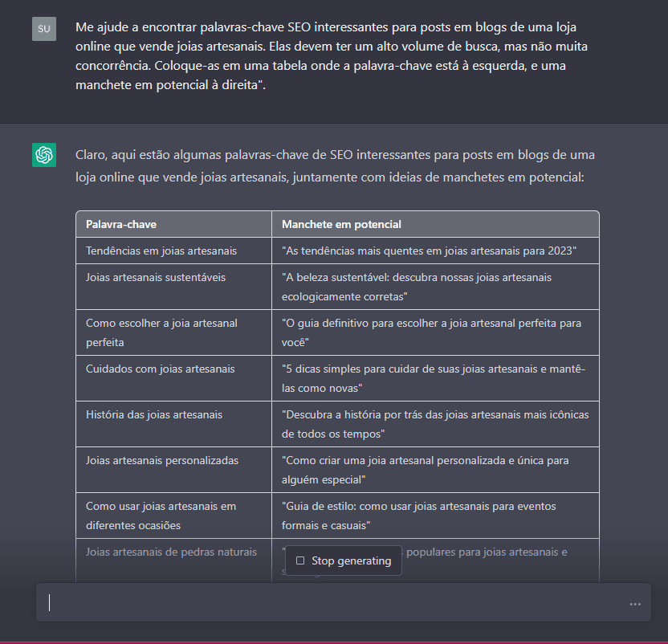Select the Joias artesanais sustentáveis cell

pos(173,287)
